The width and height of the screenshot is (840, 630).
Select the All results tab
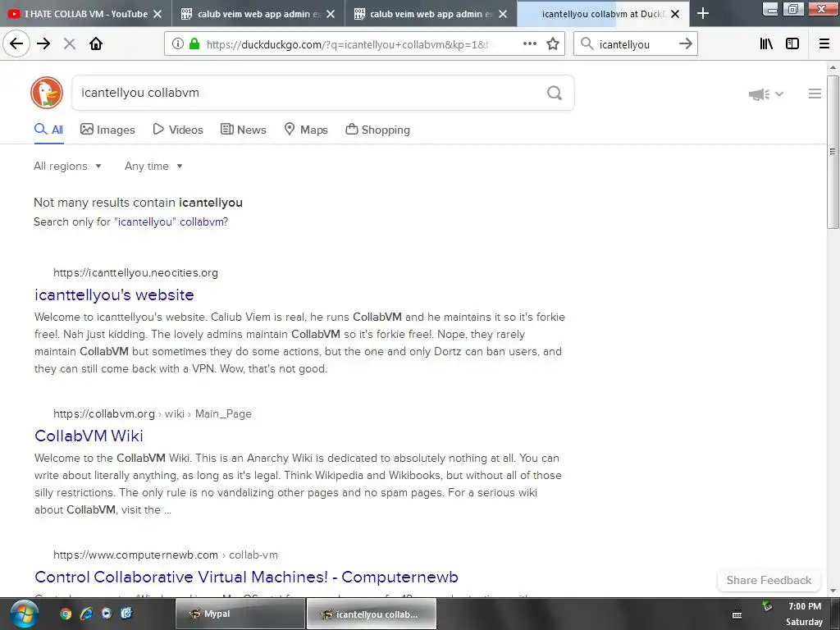point(48,130)
